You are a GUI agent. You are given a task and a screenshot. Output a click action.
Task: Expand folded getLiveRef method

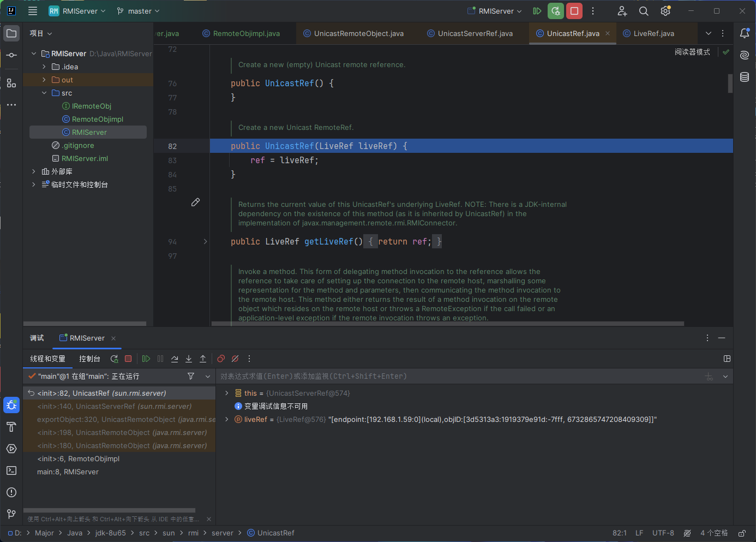[205, 241]
